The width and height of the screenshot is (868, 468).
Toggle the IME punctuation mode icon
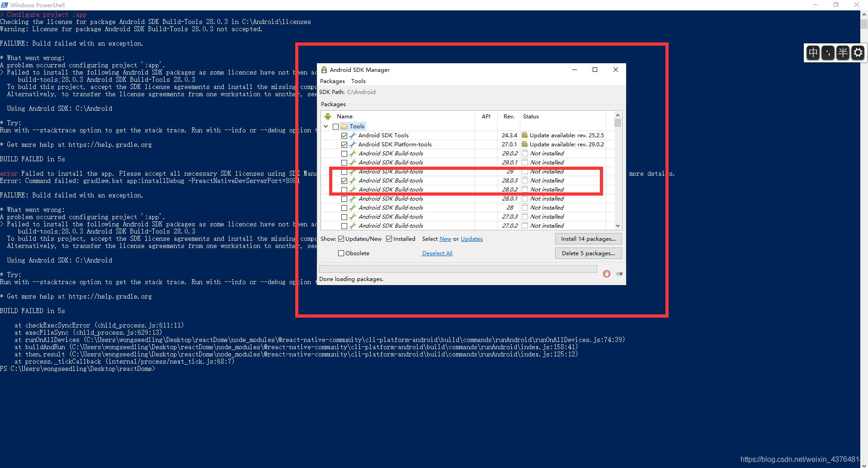(x=828, y=53)
